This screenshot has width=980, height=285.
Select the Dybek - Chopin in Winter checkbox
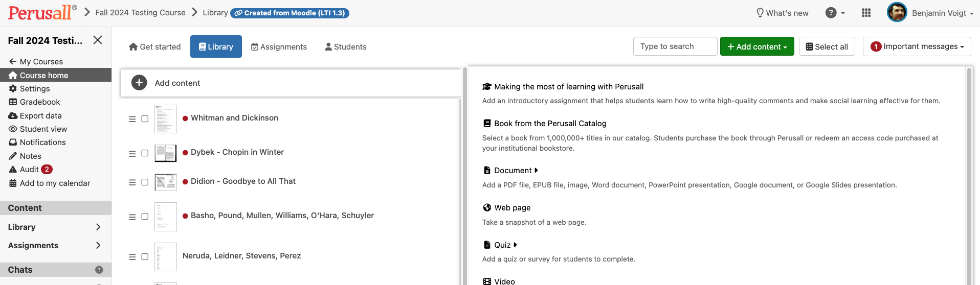click(145, 153)
